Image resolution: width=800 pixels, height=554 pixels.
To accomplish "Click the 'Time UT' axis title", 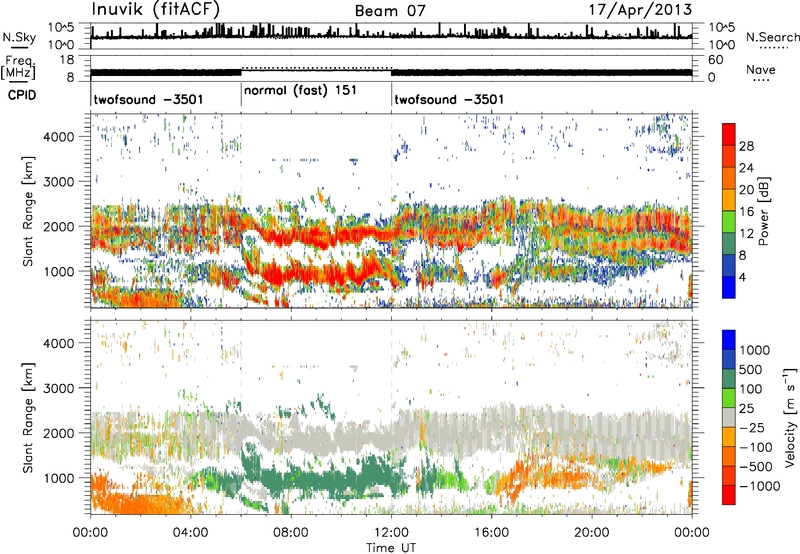I will pyautogui.click(x=391, y=548).
